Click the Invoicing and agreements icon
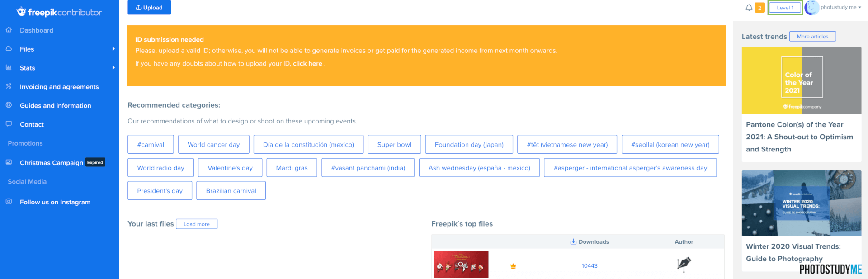Screen dimensions: 868x279 9,86
